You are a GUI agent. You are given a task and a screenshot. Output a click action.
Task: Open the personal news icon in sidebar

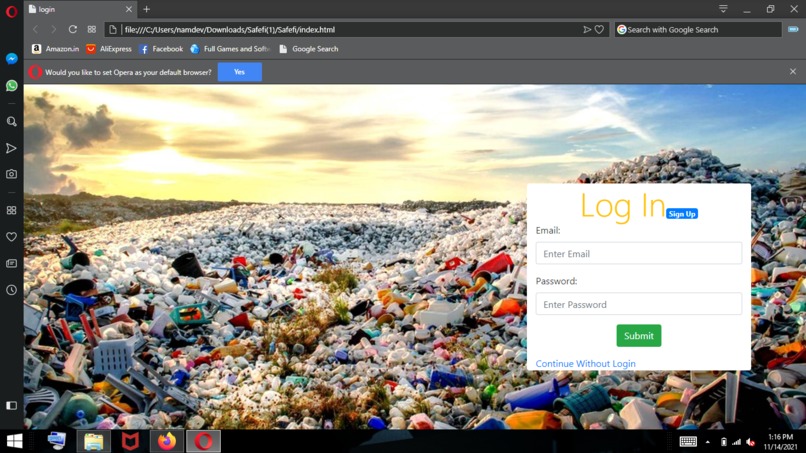pos(11,263)
